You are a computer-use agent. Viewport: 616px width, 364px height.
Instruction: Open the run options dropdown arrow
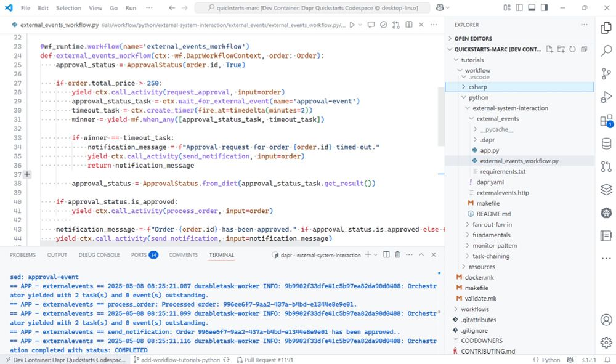pyautogui.click(x=360, y=25)
